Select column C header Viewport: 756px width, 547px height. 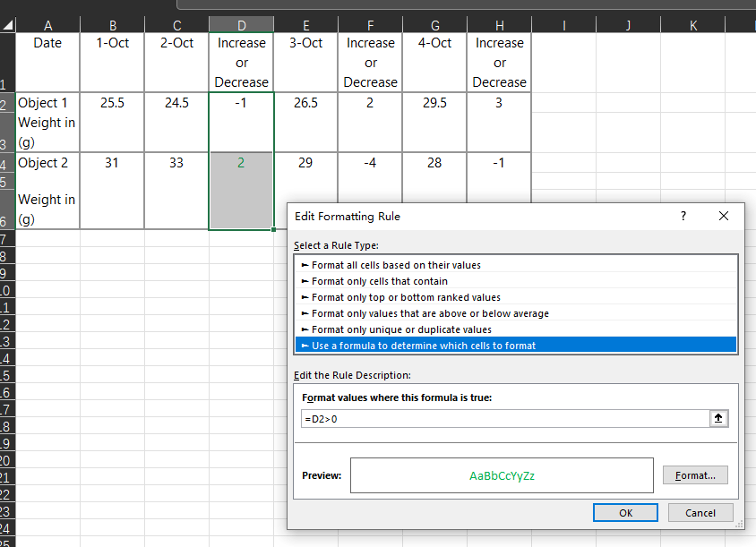pyautogui.click(x=177, y=25)
